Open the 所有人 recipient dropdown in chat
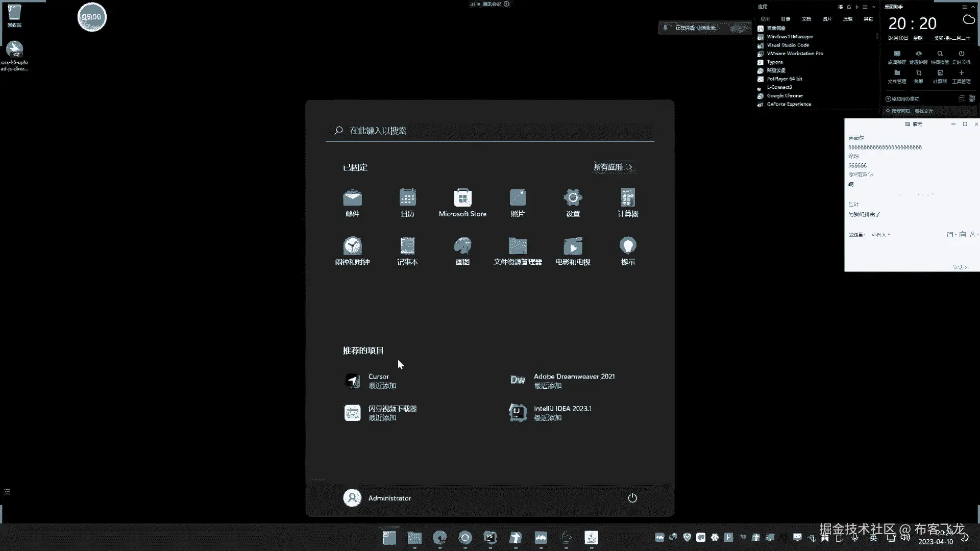This screenshot has width=980, height=551. click(x=880, y=235)
